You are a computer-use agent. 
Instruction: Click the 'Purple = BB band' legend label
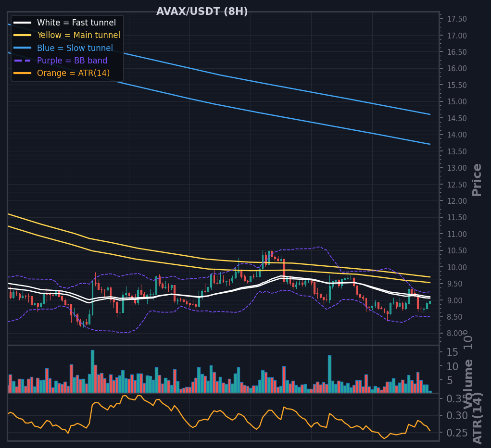click(72, 61)
